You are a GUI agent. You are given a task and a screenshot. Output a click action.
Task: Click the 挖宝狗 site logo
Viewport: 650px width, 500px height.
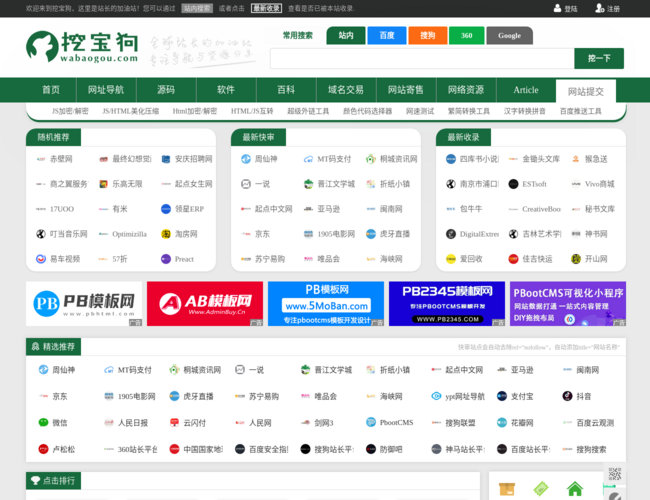click(82, 46)
